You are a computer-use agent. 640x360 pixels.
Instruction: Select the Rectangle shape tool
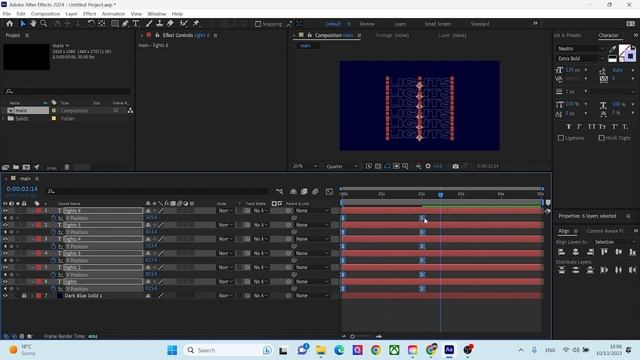pos(115,24)
